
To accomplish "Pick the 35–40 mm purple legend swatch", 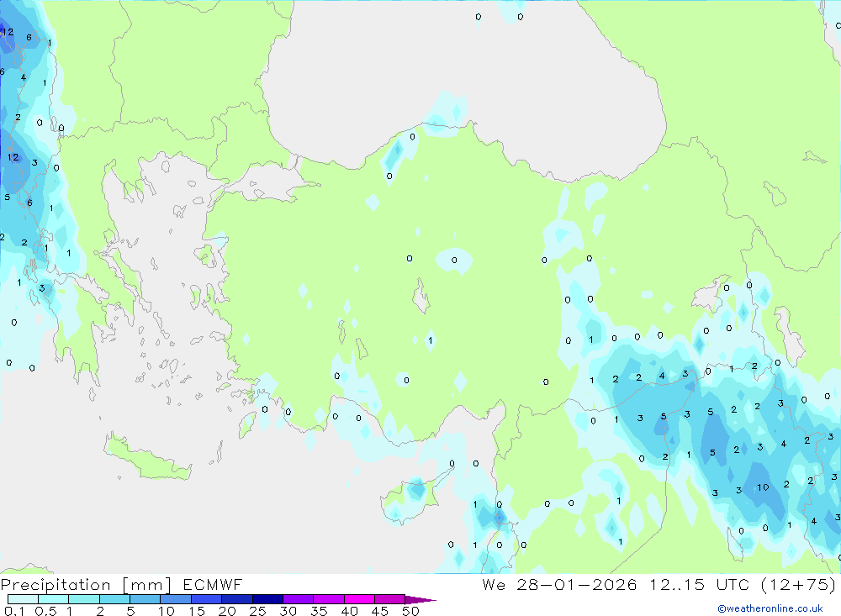I will [x=329, y=599].
